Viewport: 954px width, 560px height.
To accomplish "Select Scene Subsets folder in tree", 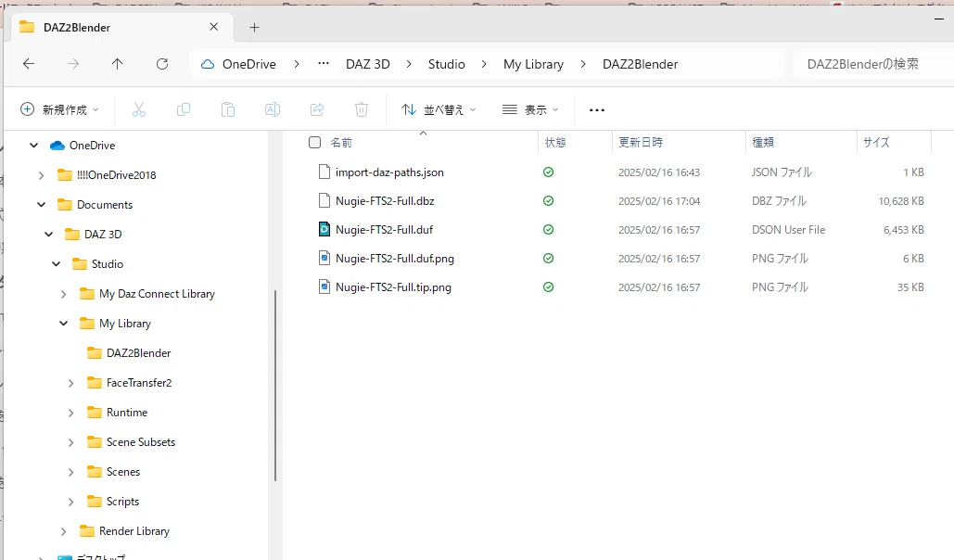I will click(141, 442).
